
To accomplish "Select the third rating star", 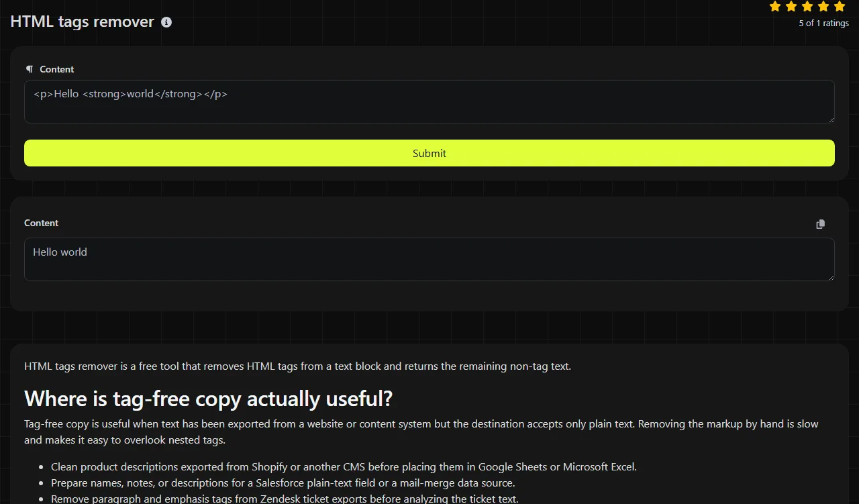I will coord(807,7).
